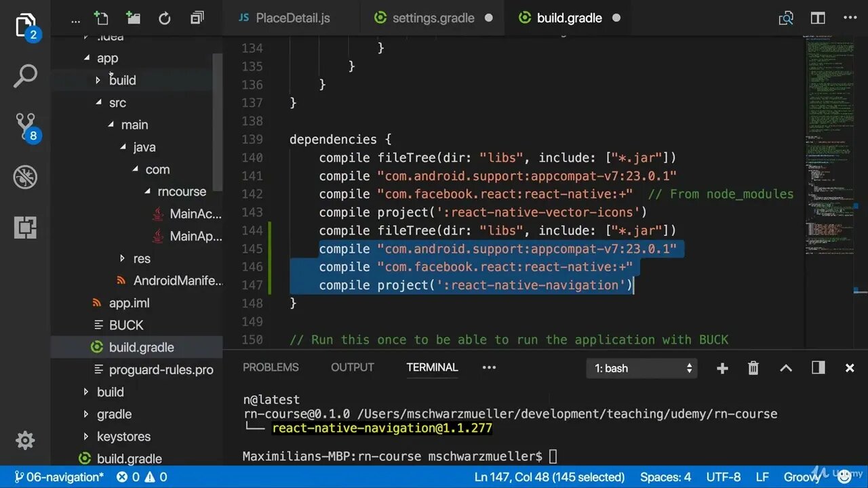
Task: Kill the terminal with trash icon
Action: tap(753, 368)
